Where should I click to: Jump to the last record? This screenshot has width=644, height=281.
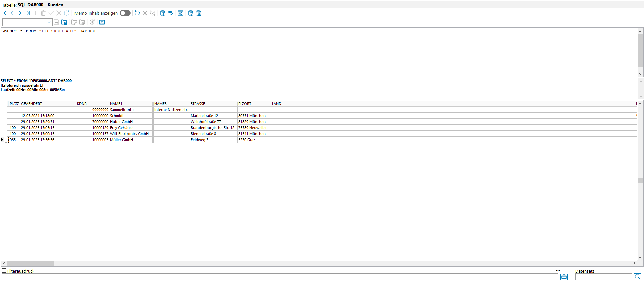[28, 13]
